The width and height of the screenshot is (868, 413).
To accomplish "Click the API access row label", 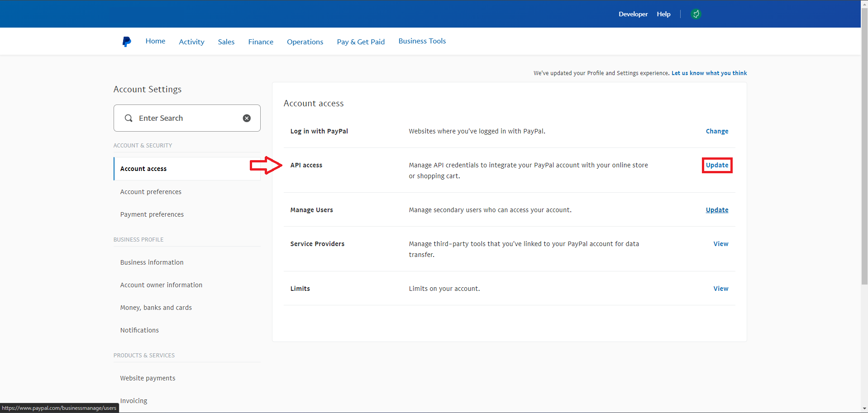I will pyautogui.click(x=306, y=165).
